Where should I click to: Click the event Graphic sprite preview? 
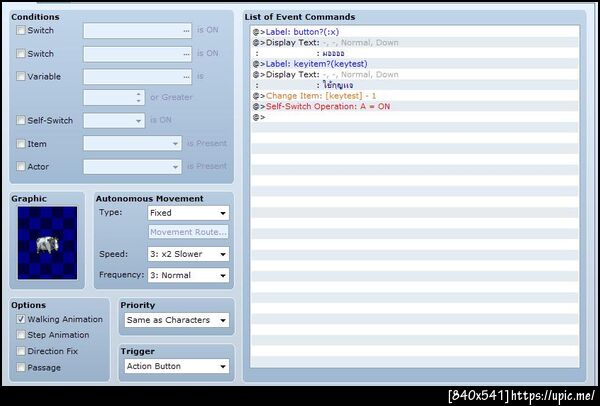[47, 243]
